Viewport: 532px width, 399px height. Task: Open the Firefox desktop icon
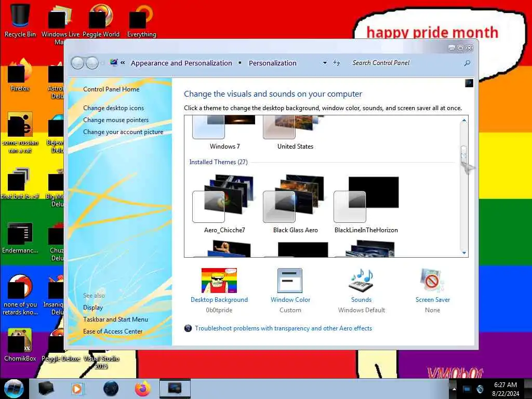click(x=20, y=75)
